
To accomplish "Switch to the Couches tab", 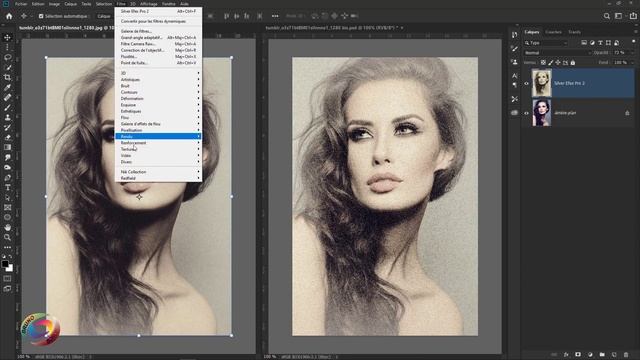I will tap(553, 32).
